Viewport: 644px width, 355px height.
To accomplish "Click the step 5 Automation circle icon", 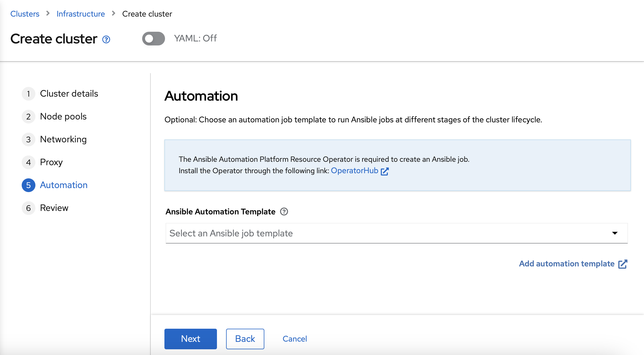I will pos(28,184).
